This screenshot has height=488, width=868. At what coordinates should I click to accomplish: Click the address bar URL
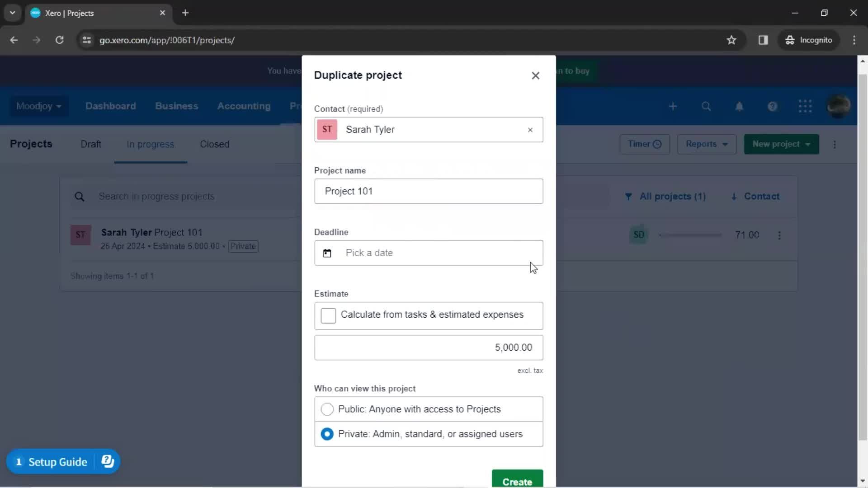click(167, 40)
